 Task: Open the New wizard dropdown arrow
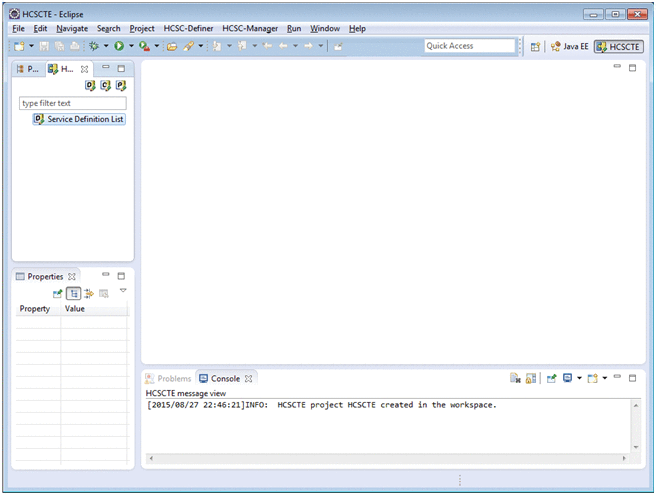coord(31,47)
